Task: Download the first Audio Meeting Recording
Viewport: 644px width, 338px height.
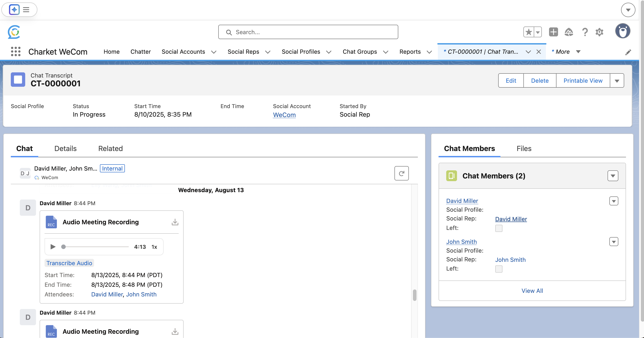Action: (175, 222)
